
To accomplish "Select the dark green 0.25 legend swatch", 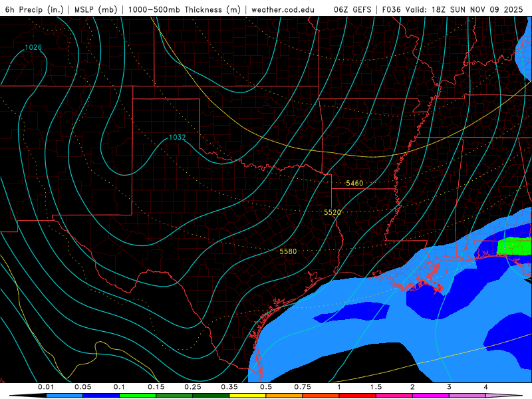I will (211, 396).
